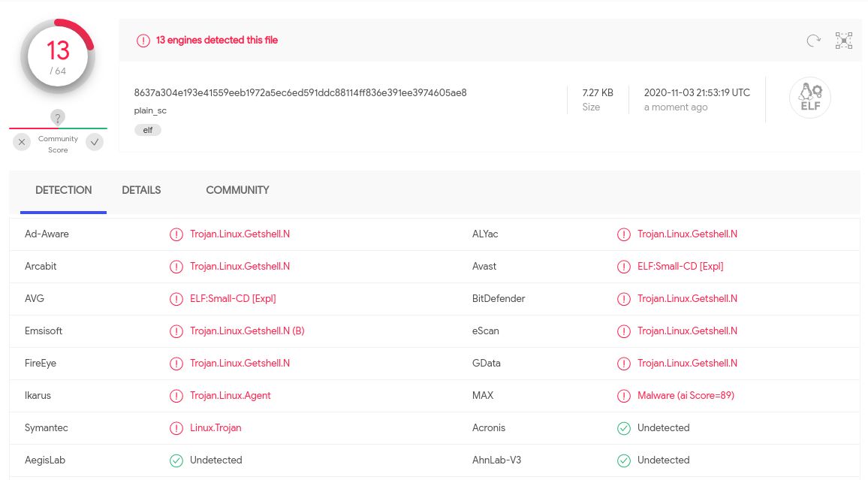Switch to the DETAILS tab
This screenshot has height=480, width=868.
click(x=141, y=190)
